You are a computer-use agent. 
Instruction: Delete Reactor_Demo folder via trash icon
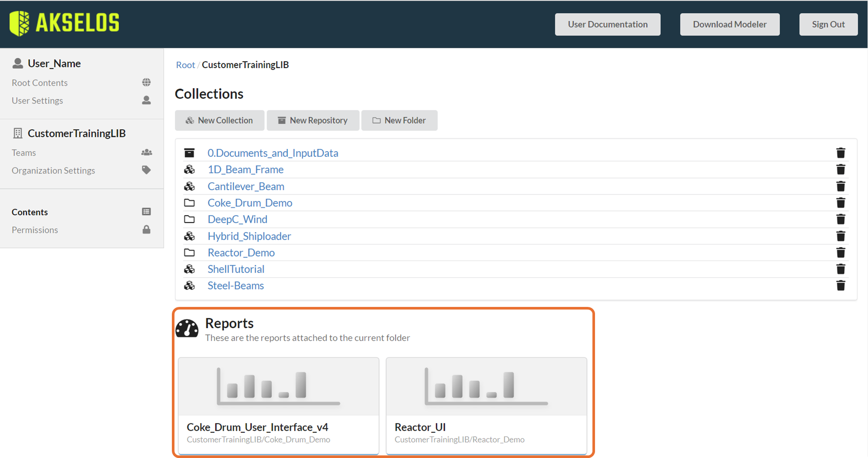(x=841, y=253)
